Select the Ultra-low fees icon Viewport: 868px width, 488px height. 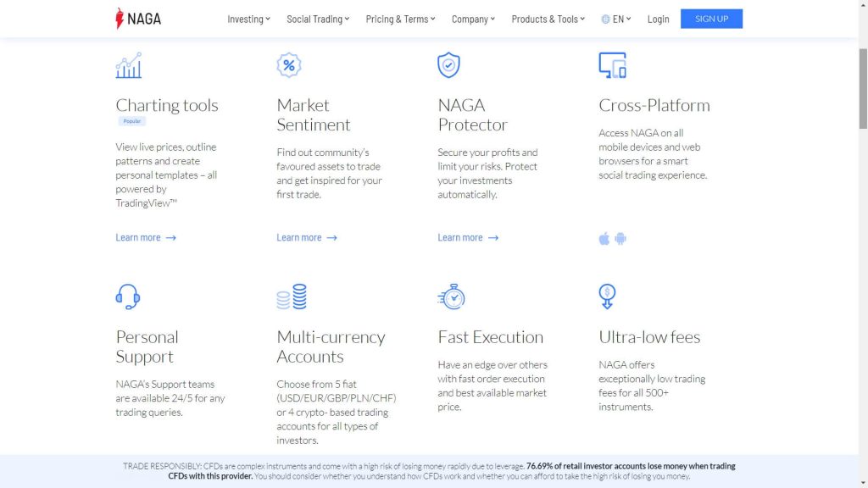[605, 296]
